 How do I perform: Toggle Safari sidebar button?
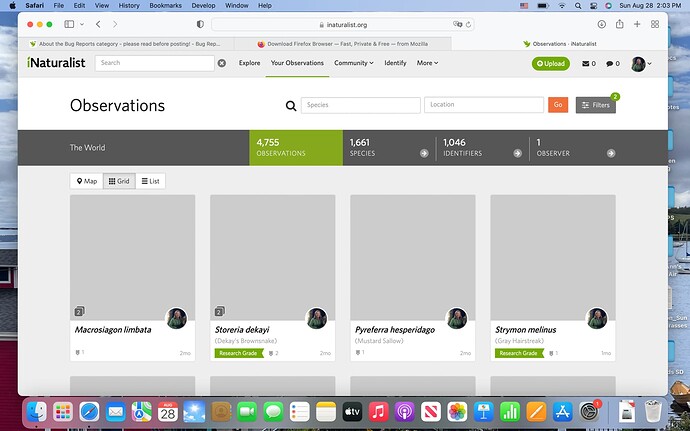pyautogui.click(x=69, y=25)
